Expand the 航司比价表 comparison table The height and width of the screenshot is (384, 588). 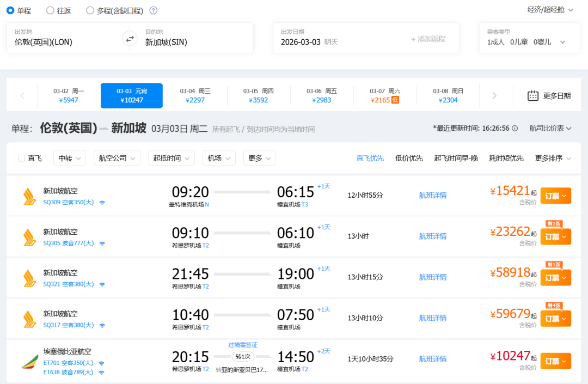coord(550,128)
